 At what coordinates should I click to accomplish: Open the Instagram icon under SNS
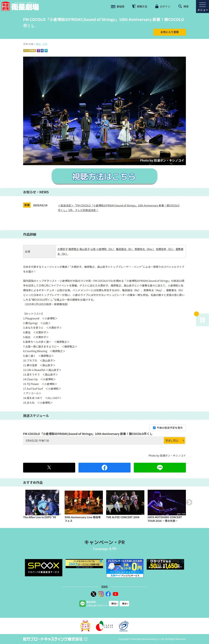click(x=101, y=594)
